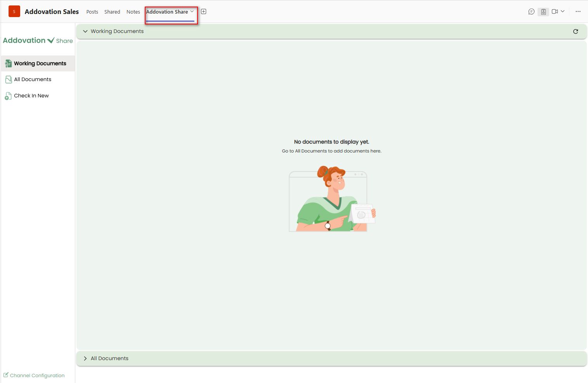Click the Addovation Sales red team avatar
Viewport: 588px width, 383px height.
click(x=14, y=12)
